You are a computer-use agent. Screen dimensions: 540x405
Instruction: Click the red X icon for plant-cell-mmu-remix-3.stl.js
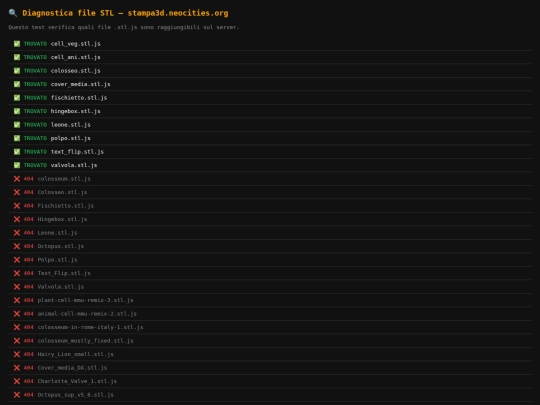(x=17, y=300)
